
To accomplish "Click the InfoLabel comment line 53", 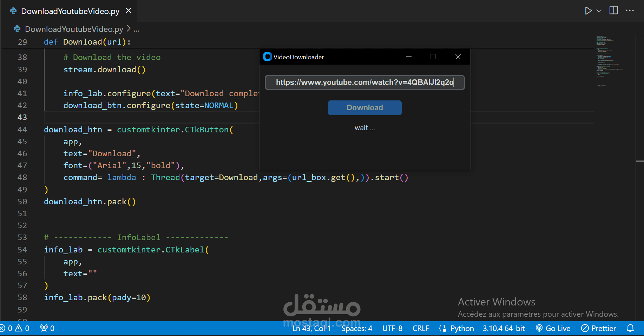I will [136, 237].
